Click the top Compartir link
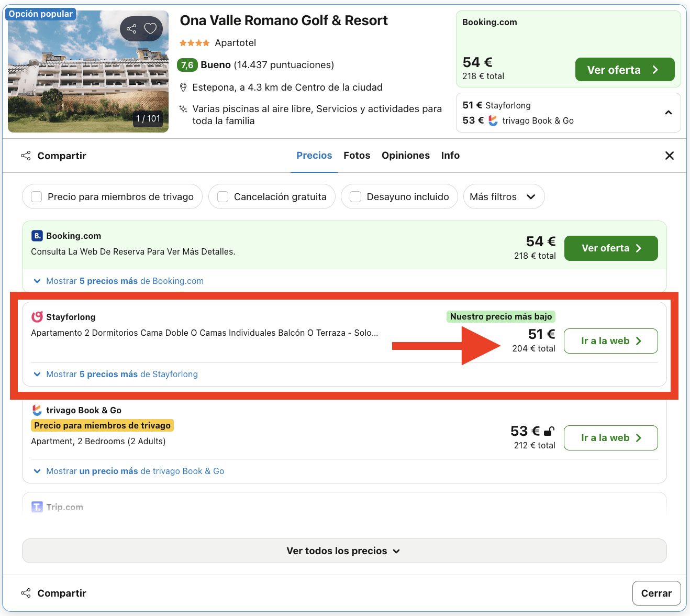Viewport: 690px width, 616px height. [x=62, y=156]
